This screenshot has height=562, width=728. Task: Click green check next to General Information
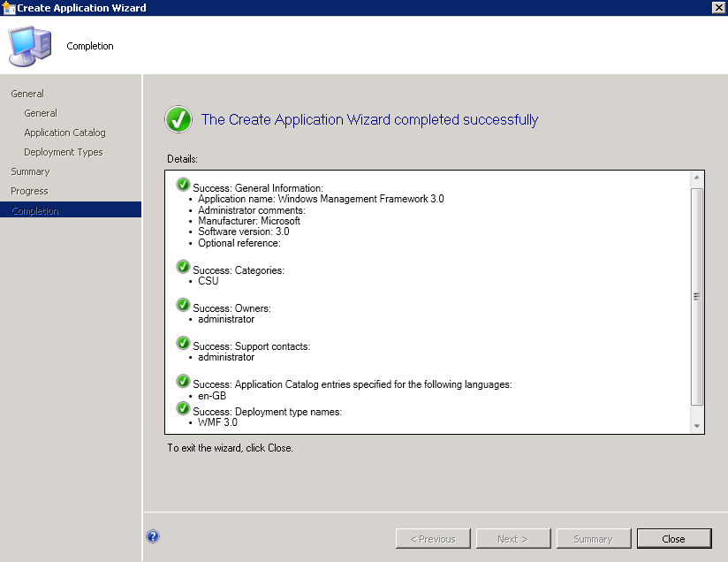pos(183,185)
